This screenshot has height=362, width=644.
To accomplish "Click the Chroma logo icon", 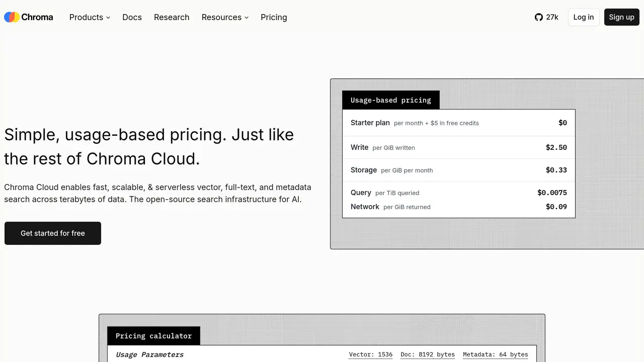I will click(x=12, y=17).
